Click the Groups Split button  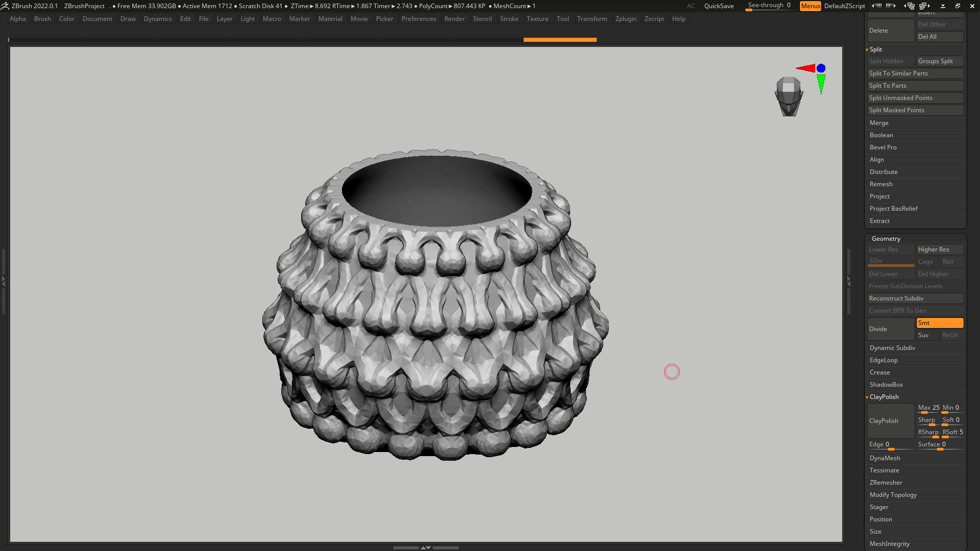point(940,61)
